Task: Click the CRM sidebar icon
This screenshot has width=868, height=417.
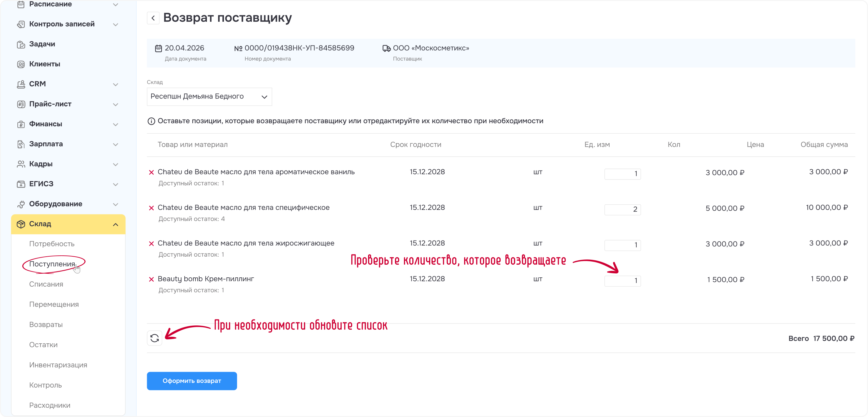Action: 21,84
